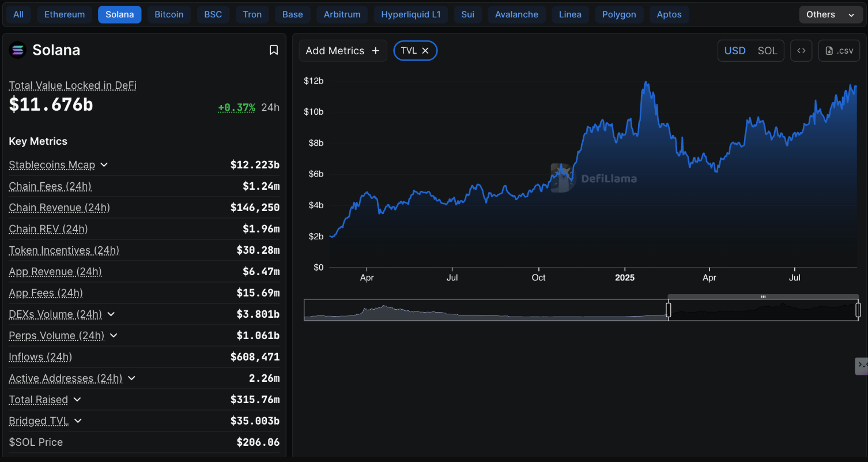Image resolution: width=868 pixels, height=462 pixels.
Task: Click the Solana logo icon
Action: tap(17, 50)
